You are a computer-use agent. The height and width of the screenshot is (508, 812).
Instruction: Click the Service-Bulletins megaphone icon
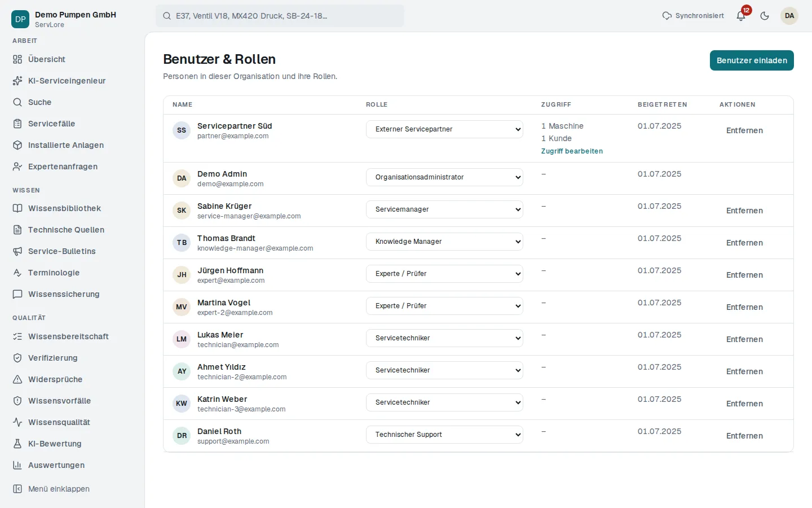pyautogui.click(x=17, y=251)
